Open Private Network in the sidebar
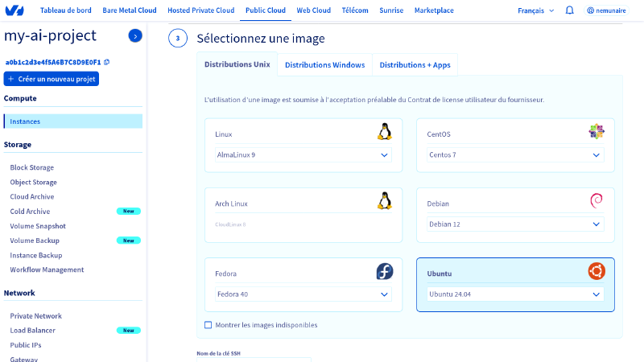The image size is (644, 362). pos(35,316)
